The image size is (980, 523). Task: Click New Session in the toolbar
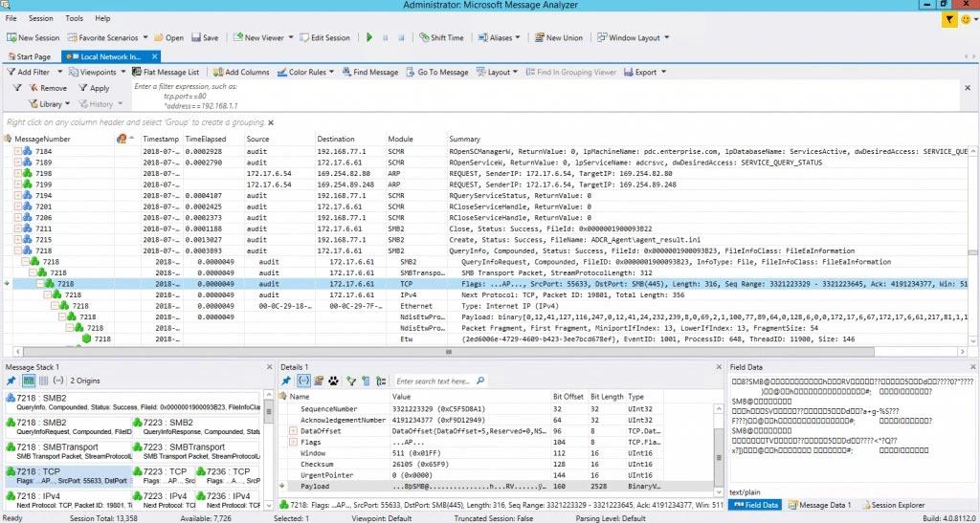pos(33,37)
